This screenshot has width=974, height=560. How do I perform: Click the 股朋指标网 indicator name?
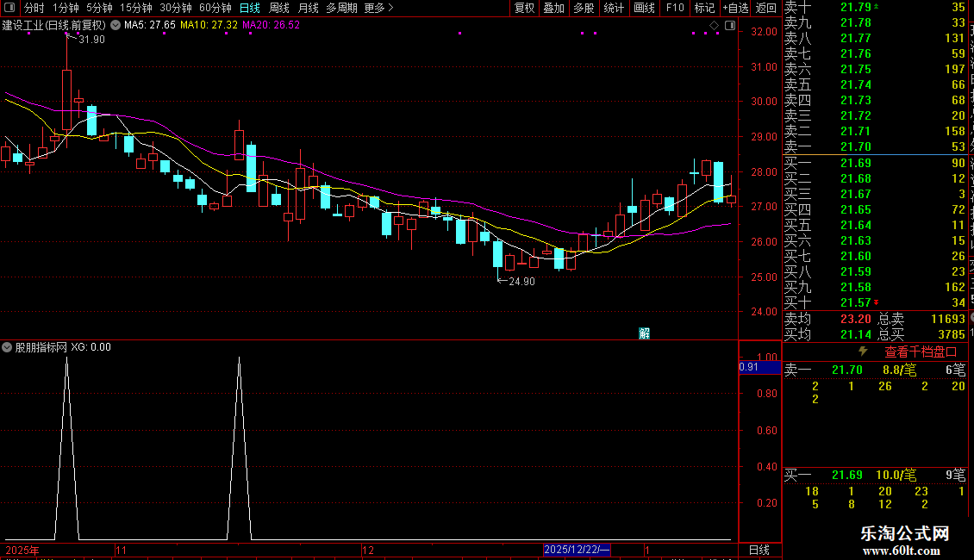click(x=41, y=347)
